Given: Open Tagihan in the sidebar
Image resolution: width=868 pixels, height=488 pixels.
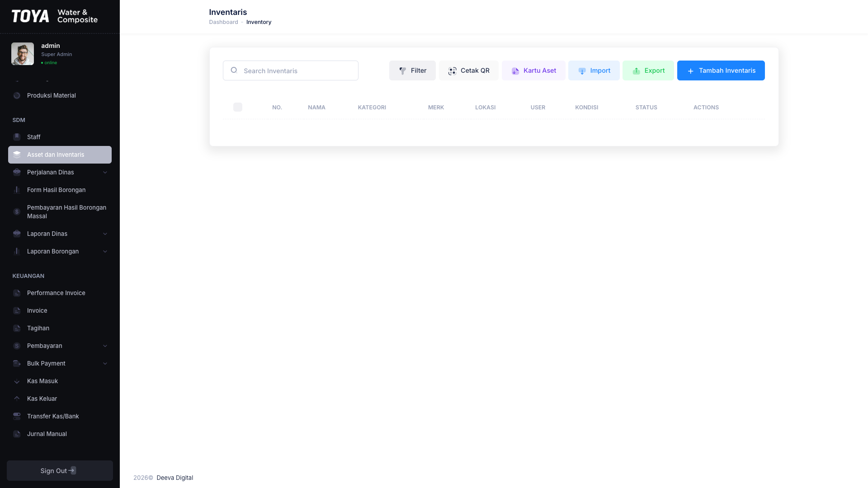Looking at the screenshot, I should click(60, 328).
